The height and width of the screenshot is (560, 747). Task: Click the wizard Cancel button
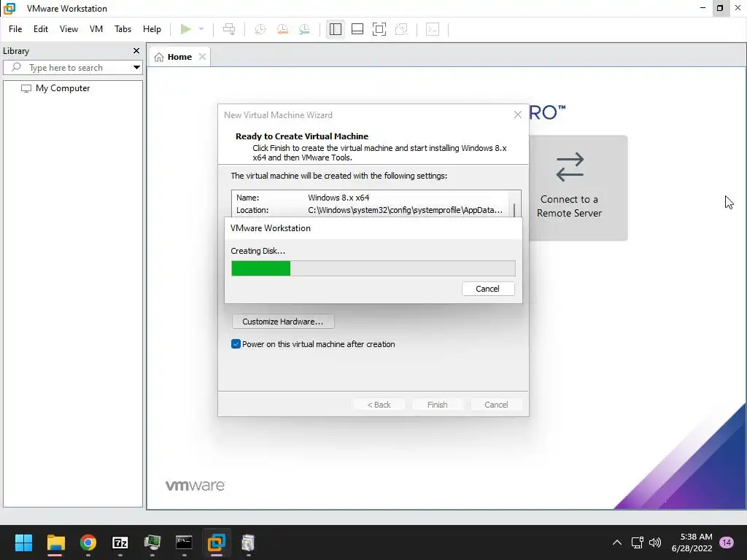pos(496,405)
